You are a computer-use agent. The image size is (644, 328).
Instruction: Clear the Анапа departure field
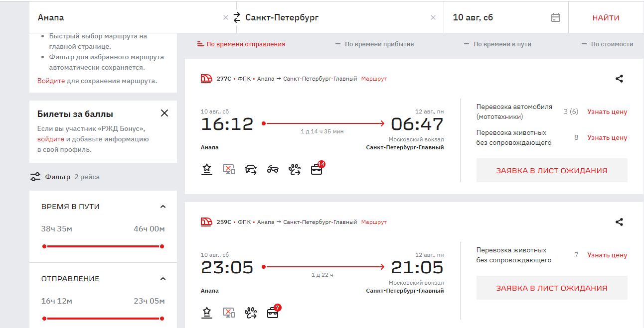225,17
